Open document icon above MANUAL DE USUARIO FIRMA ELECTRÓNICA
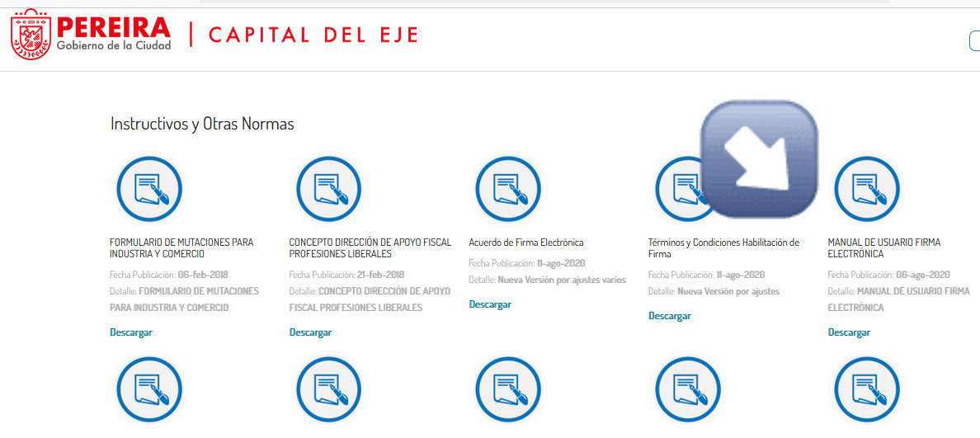The image size is (980, 438). coord(867,189)
